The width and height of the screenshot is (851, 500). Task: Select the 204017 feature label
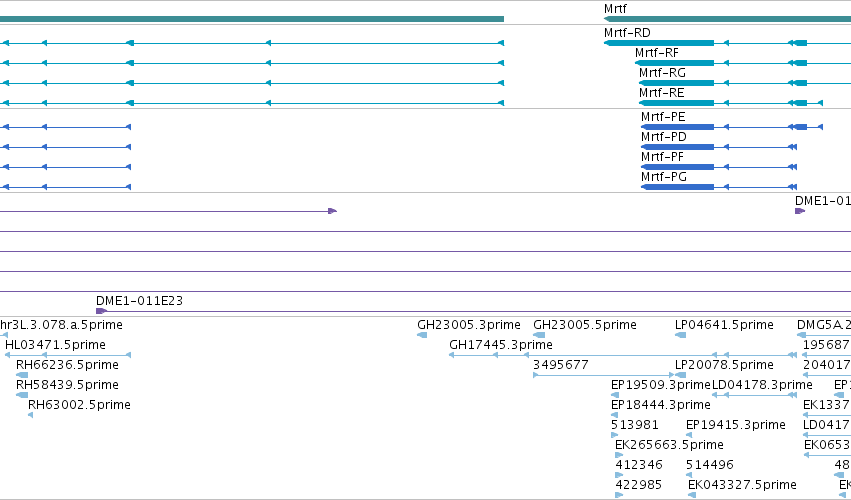827,365
